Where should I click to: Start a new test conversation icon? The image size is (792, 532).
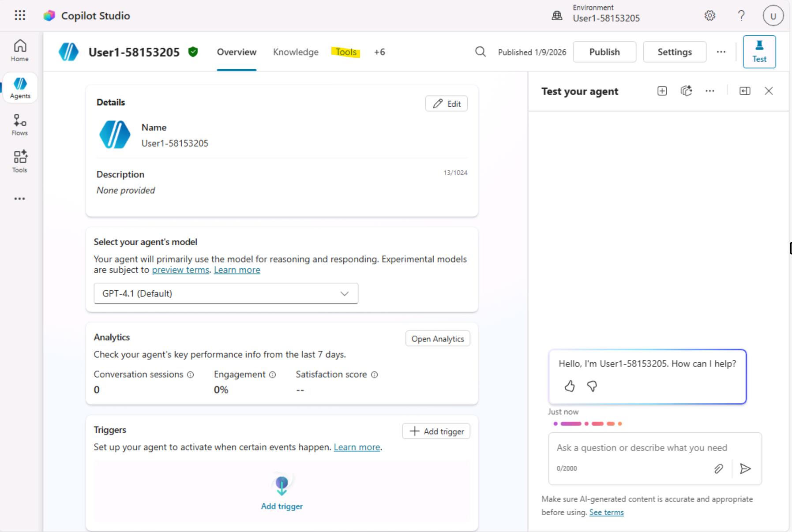tap(662, 91)
